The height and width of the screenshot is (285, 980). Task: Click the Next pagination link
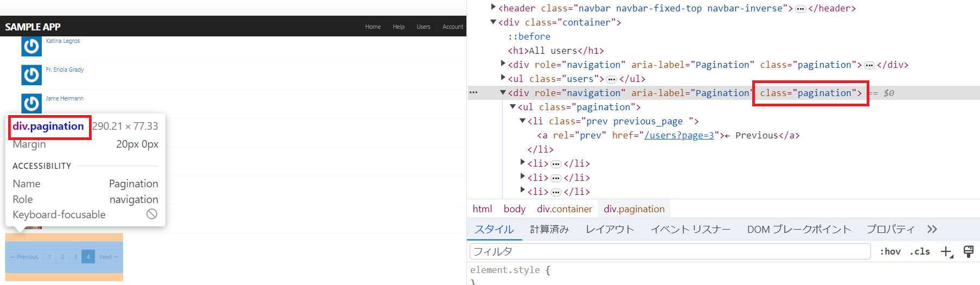click(x=108, y=257)
